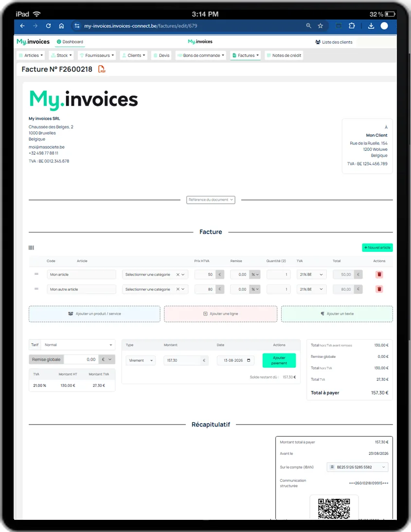
Task: Open the Stock menu
Action: [x=61, y=55]
